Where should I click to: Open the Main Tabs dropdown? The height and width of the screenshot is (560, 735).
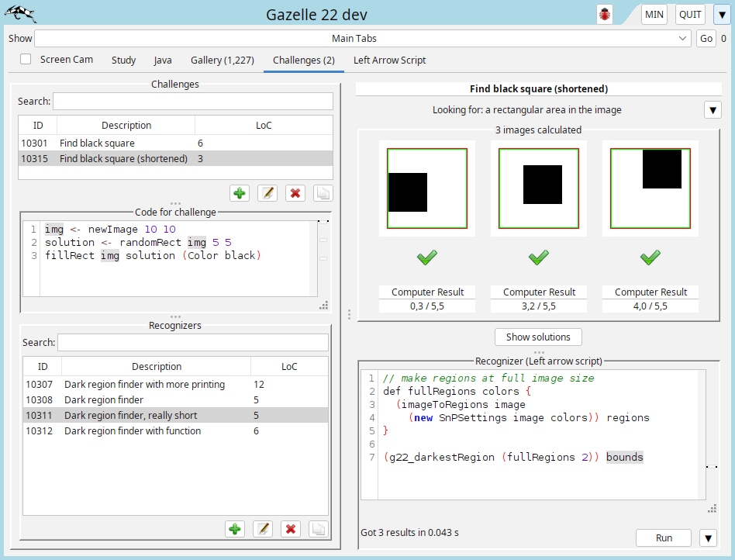click(362, 38)
